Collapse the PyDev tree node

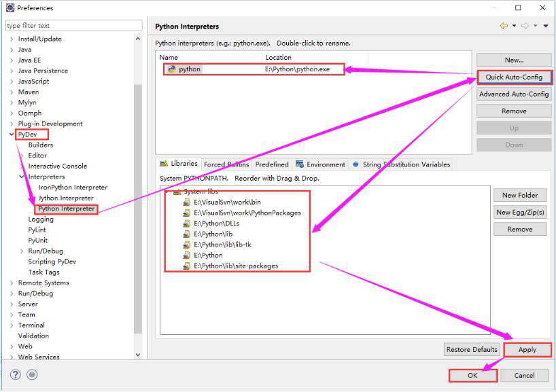click(x=12, y=135)
